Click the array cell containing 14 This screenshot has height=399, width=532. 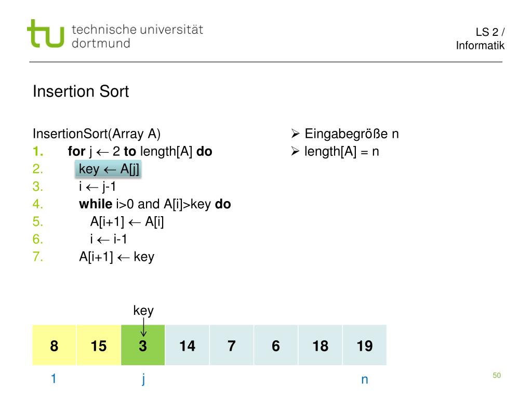pyautogui.click(x=187, y=345)
